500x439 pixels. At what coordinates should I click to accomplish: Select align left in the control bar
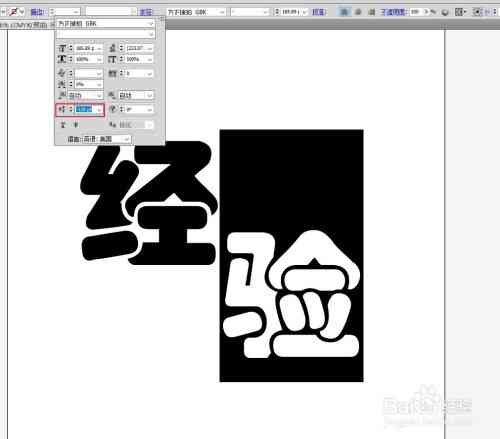point(344,12)
